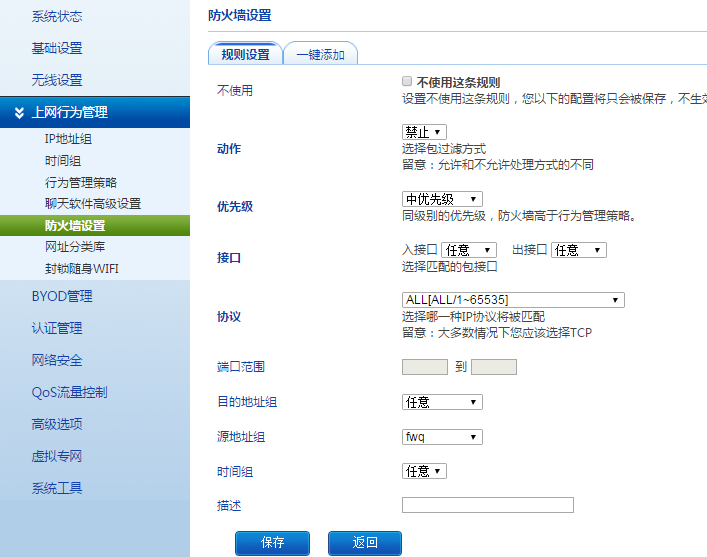707x557 pixels.
Task: Open BYOD管理 in the sidebar
Action: pos(62,296)
